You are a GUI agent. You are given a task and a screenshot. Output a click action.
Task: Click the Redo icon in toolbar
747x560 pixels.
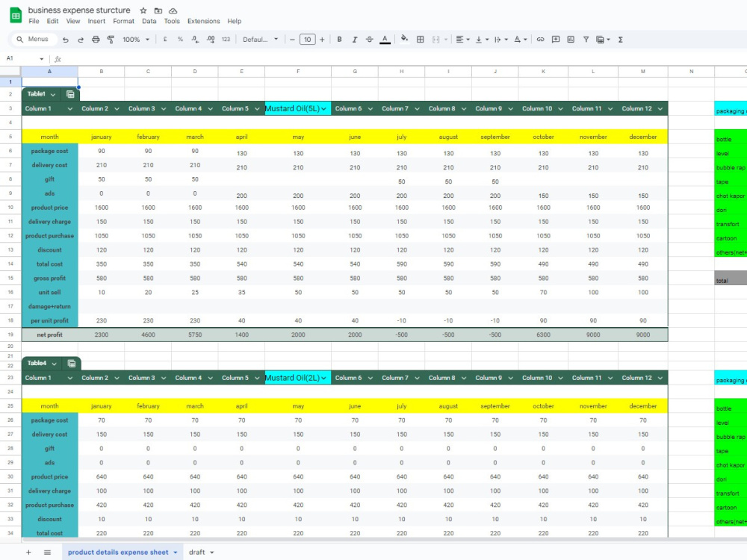(x=81, y=40)
